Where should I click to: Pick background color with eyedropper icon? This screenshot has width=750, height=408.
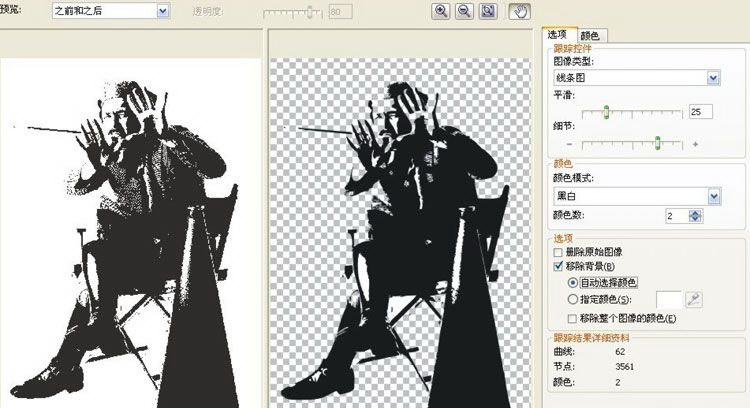(x=694, y=300)
